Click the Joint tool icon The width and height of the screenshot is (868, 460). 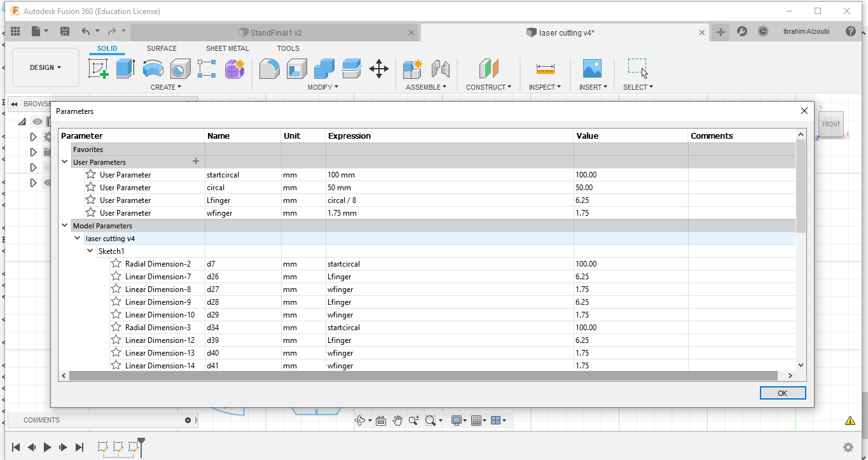tap(440, 68)
